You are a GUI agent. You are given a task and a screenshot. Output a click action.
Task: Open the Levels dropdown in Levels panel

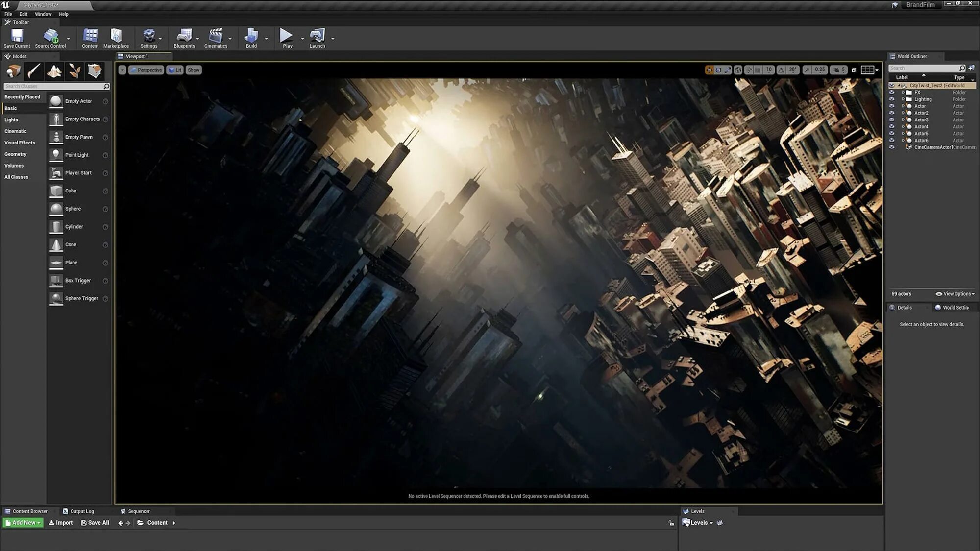[698, 523]
